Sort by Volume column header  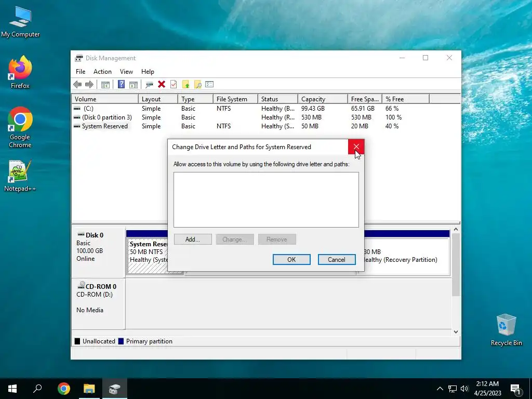pyautogui.click(x=105, y=99)
